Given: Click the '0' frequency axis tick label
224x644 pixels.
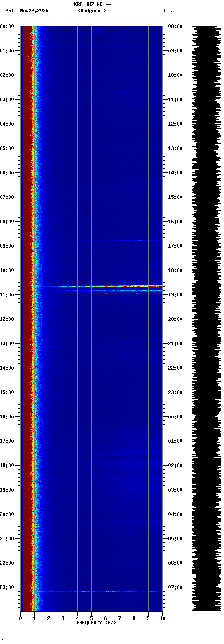Looking at the screenshot, I should [x=20, y=618].
